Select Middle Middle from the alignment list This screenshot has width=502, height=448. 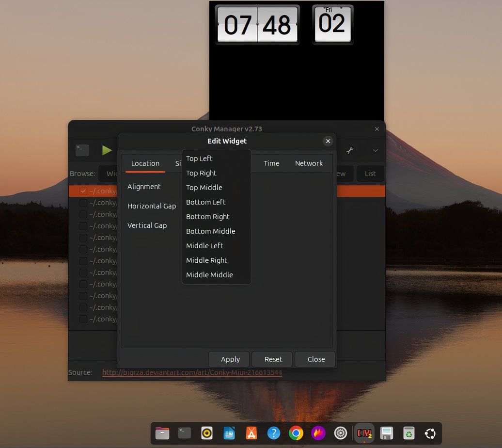click(209, 274)
